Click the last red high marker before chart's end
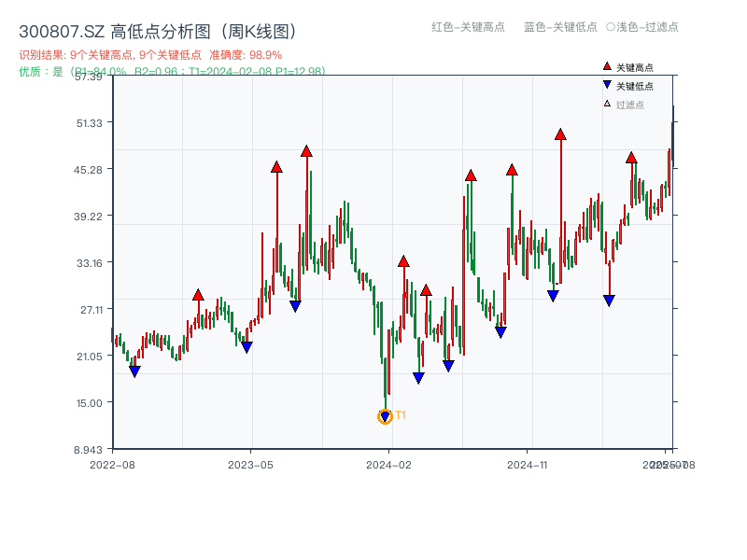The width and height of the screenshot is (747, 560). tap(631, 158)
